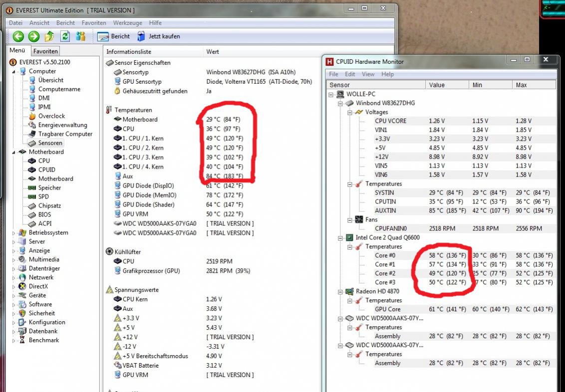
Task: Click the green Back arrow in EVEREST toolbar
Action: pos(18,36)
